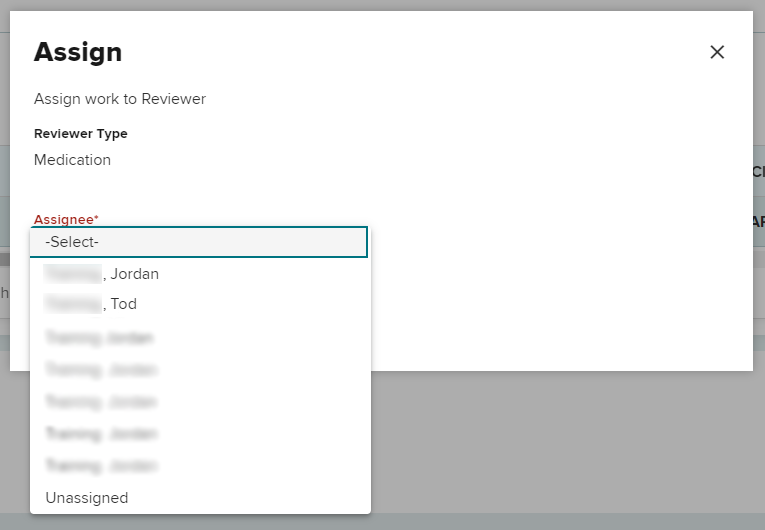Click the red Assignee* field label
The image size is (765, 530).
click(66, 219)
